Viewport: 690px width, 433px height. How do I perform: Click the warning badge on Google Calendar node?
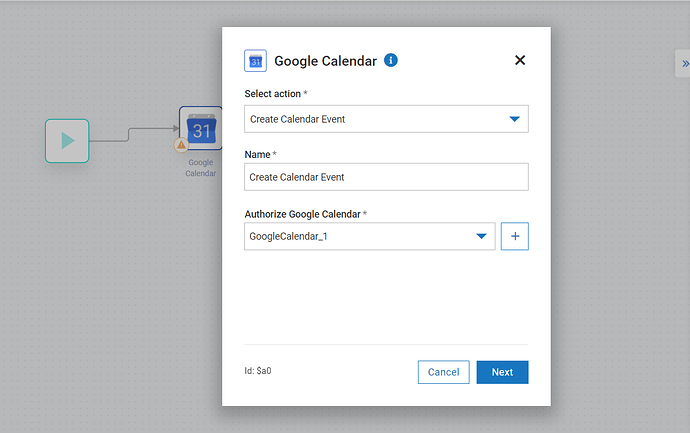click(181, 145)
